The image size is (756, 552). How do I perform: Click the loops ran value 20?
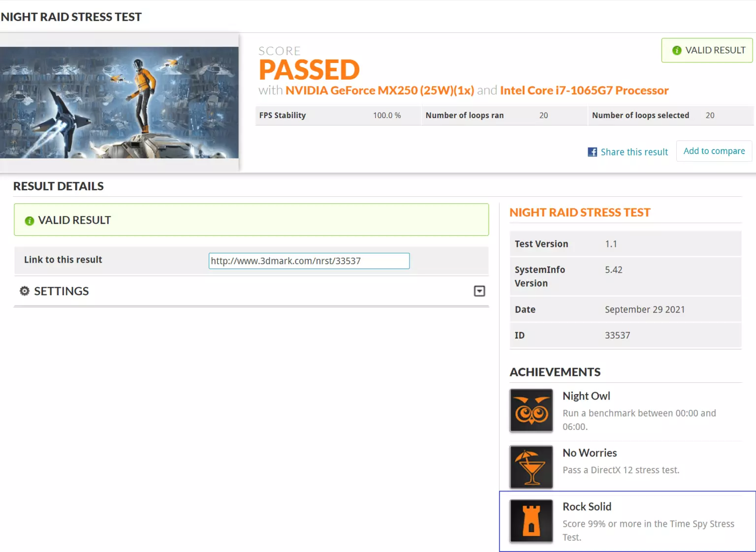543,115
